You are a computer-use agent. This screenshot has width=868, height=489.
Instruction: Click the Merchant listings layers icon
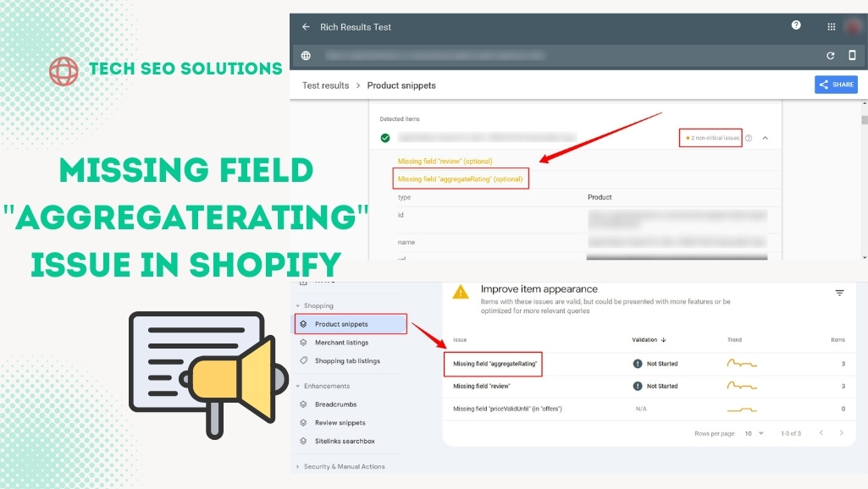click(303, 343)
